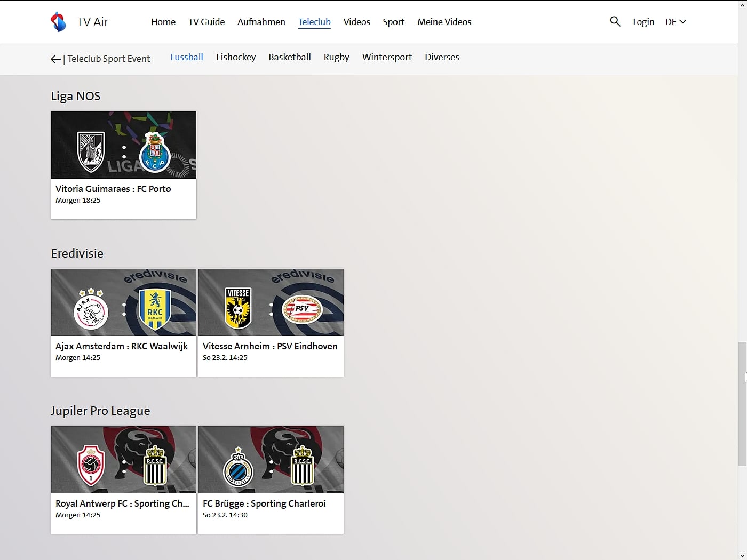Expand the DE language dropdown

(676, 22)
